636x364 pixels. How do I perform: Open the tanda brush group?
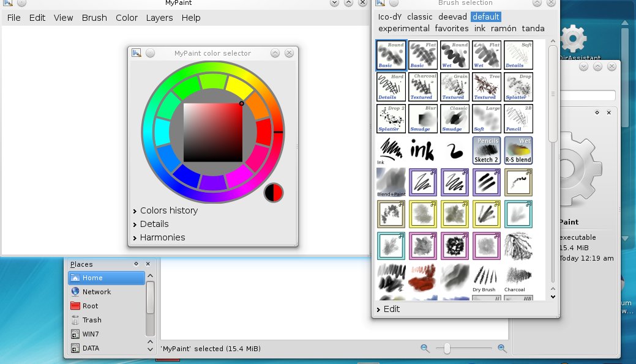(x=533, y=28)
